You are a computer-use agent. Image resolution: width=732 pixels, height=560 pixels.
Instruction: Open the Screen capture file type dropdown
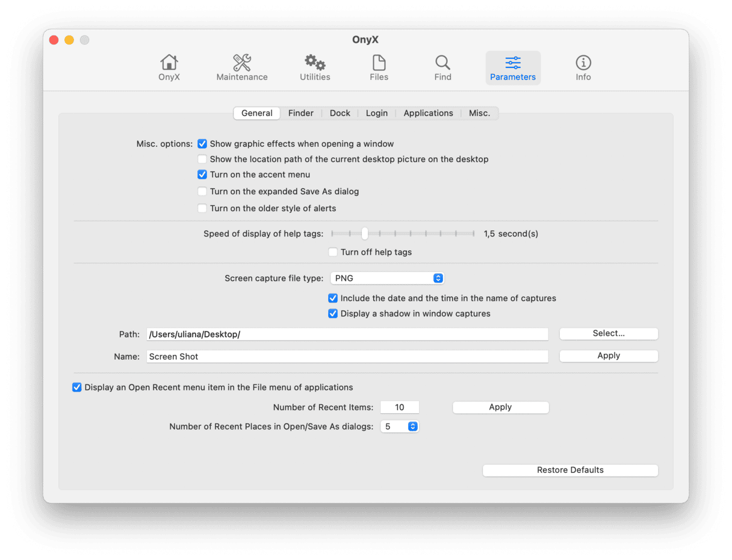[387, 278]
